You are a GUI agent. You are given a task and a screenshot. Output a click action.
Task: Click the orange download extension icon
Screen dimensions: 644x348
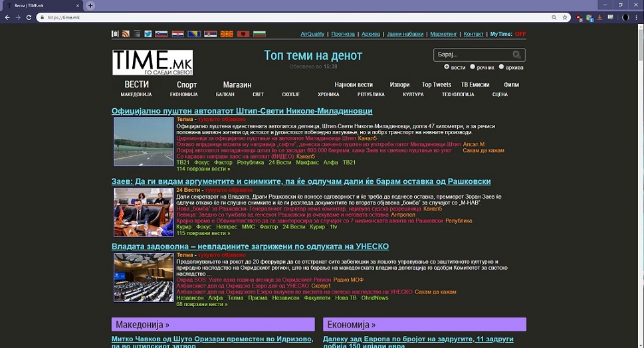[599, 18]
